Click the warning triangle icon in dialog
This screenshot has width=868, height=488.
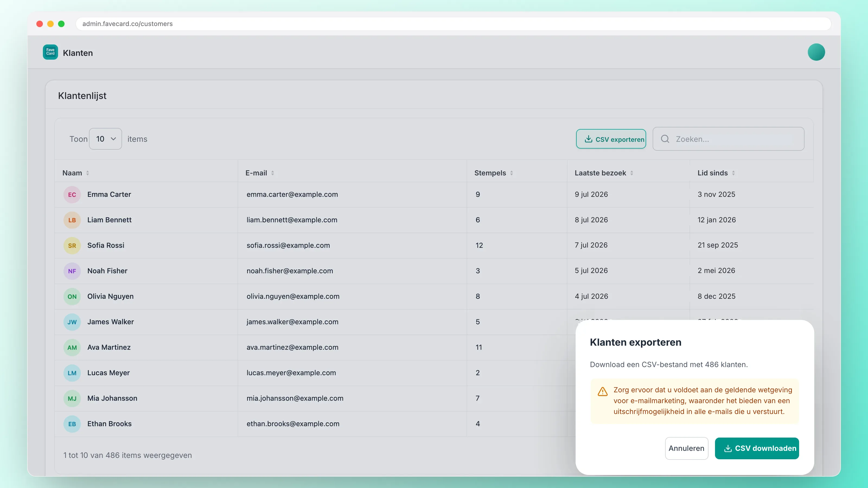[602, 391]
